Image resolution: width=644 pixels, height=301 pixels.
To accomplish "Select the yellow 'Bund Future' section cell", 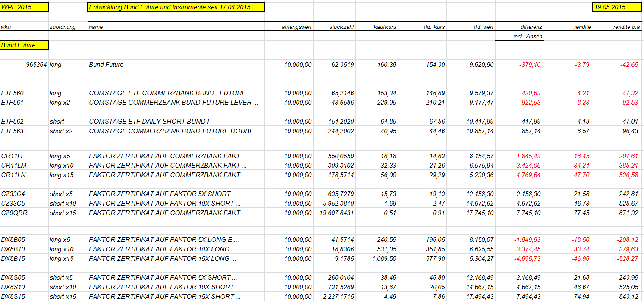I will (x=24, y=45).
